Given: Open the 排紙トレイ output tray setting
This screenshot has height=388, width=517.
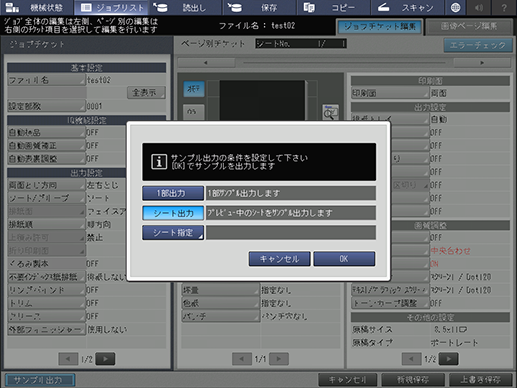Looking at the screenshot, I should click(x=390, y=118).
